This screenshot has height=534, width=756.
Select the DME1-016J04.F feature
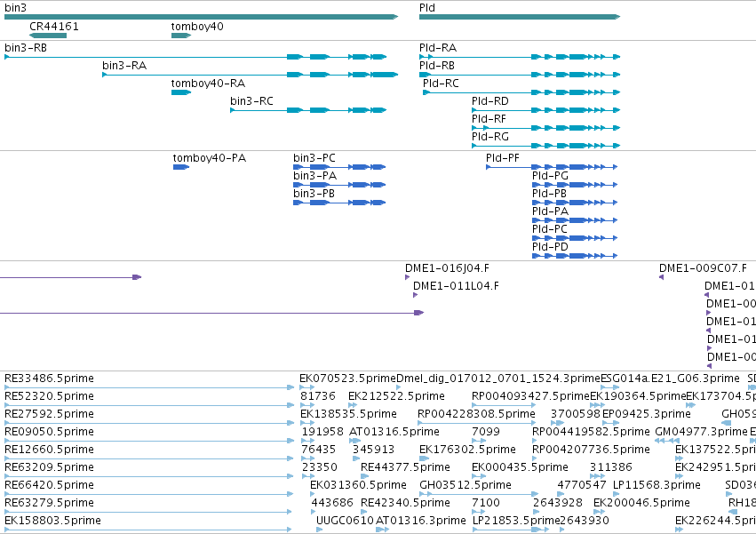pos(408,277)
